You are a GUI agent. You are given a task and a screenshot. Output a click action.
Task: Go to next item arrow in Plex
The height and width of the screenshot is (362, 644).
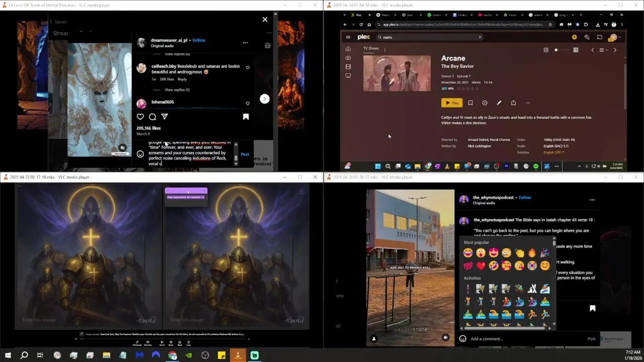615,50
